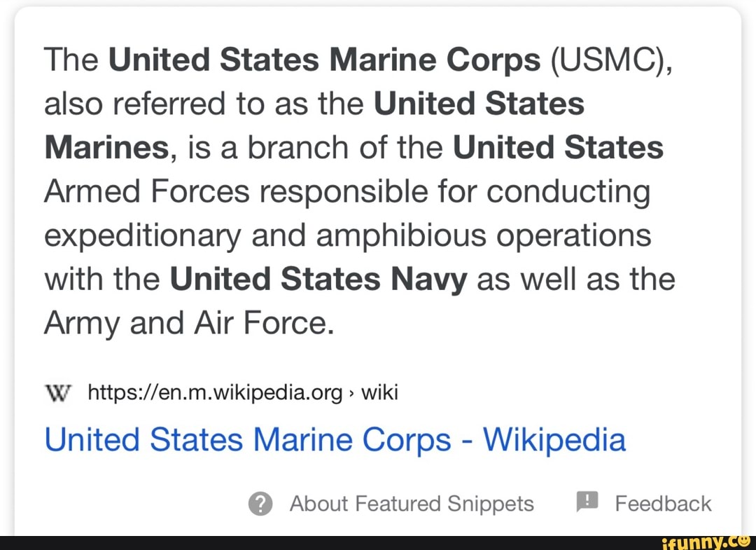Click the ifunny.co watermark logo
The width and height of the screenshot is (756, 550).
pos(707,542)
